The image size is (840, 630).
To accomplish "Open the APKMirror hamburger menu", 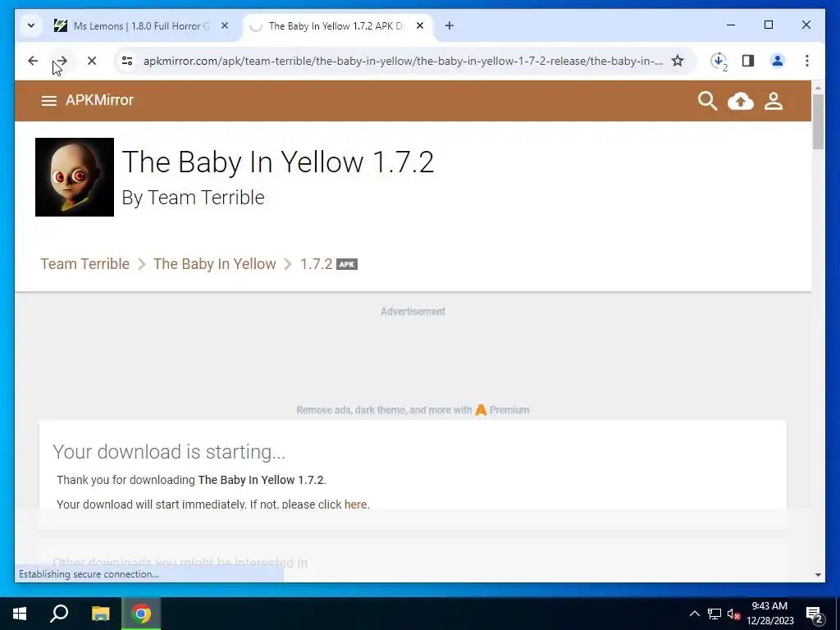I will 48,101.
